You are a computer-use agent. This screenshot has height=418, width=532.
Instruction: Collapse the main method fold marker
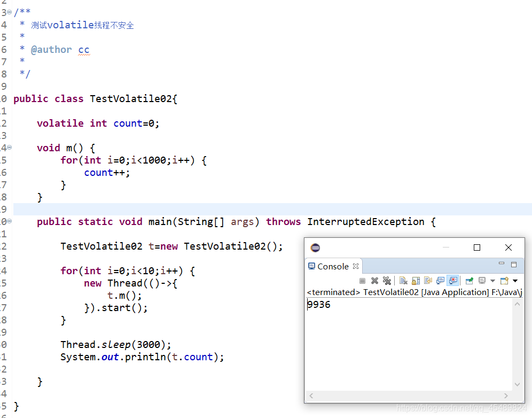9,221
